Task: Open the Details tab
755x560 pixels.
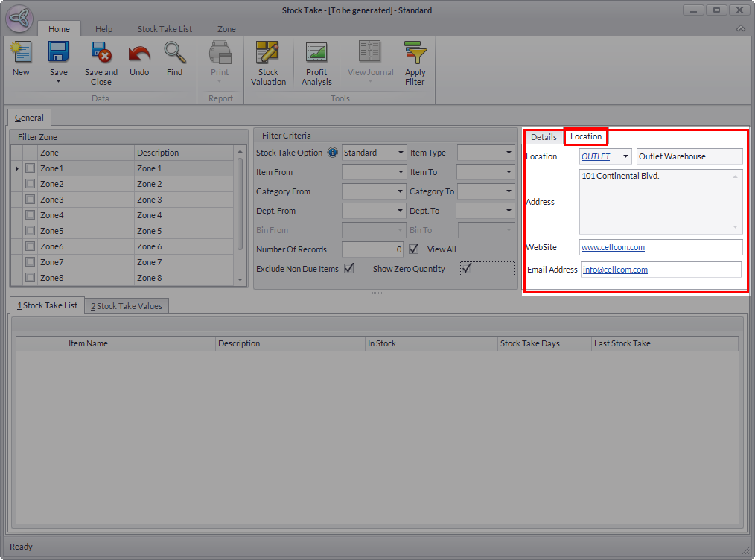Action: pos(544,137)
